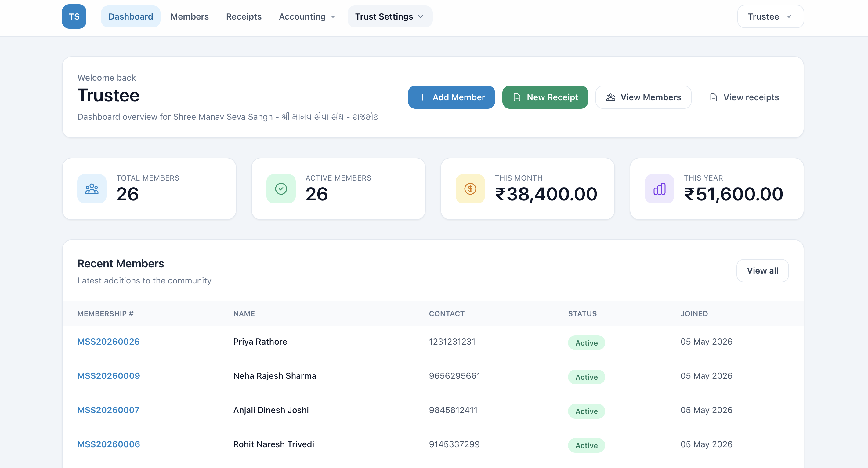The height and width of the screenshot is (468, 868).
Task: Go to the Dashboard tab
Action: [131, 16]
